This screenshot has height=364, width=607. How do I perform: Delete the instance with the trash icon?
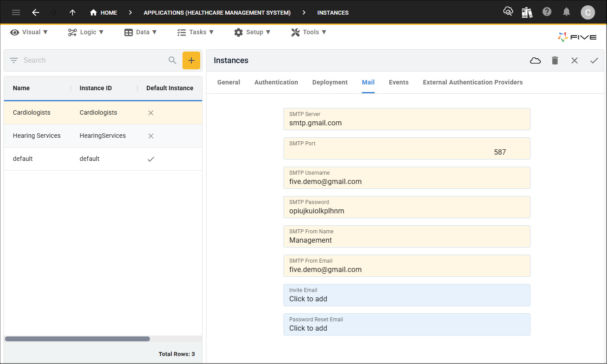point(554,60)
